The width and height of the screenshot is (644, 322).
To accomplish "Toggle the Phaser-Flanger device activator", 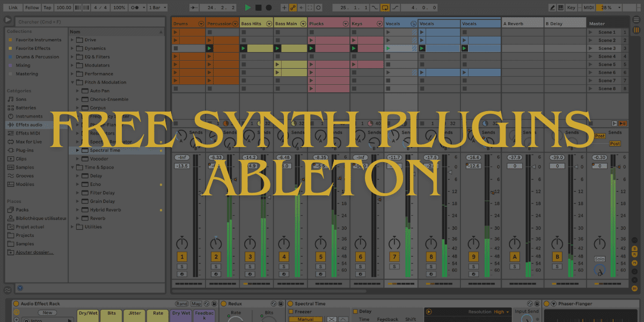I will pyautogui.click(x=547, y=304).
